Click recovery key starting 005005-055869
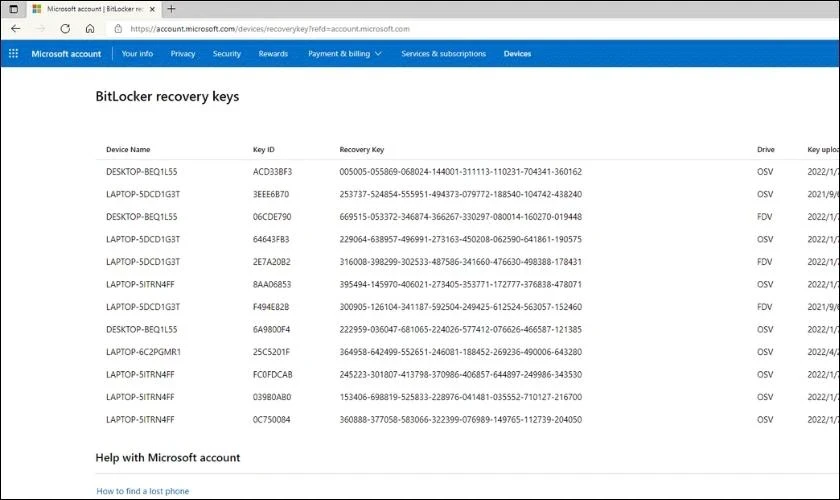840x500 pixels. pyautogui.click(x=460, y=171)
